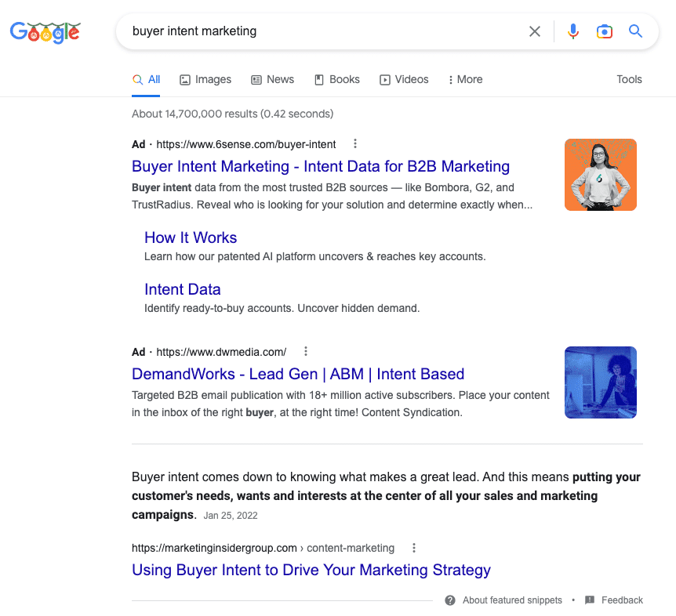Open three-dot options for the 6sense ad
Viewport: 676px width, 616px height.
coord(355,144)
